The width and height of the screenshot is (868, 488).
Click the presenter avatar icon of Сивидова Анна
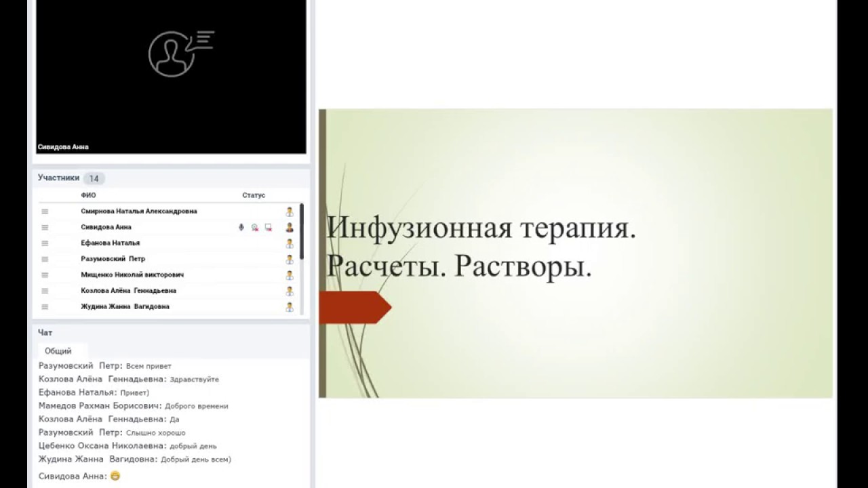(290, 228)
